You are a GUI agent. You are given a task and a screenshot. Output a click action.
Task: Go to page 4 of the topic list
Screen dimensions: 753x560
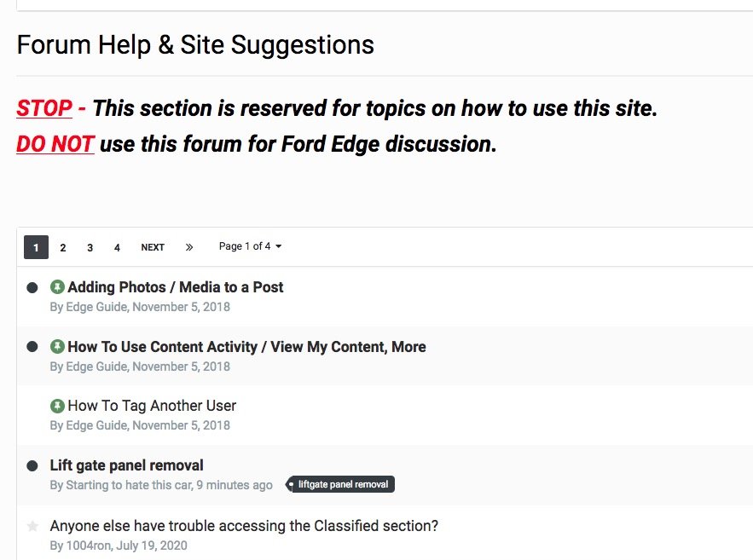coord(117,247)
